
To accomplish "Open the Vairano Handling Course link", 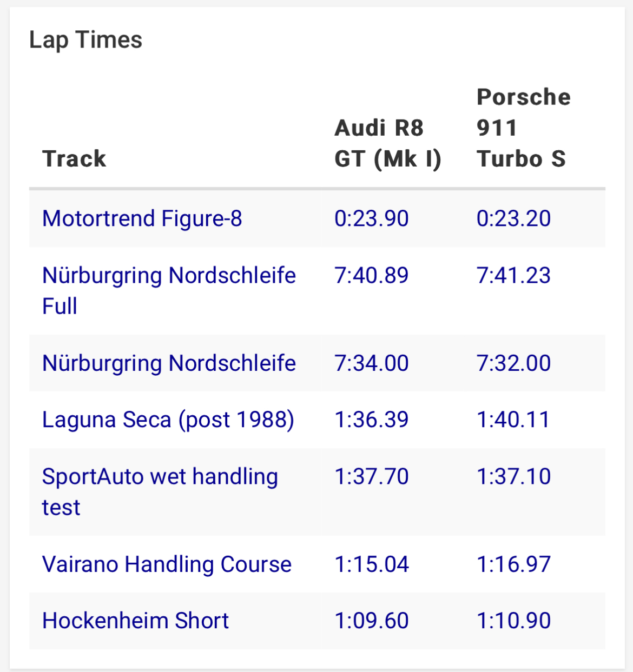I will click(167, 564).
